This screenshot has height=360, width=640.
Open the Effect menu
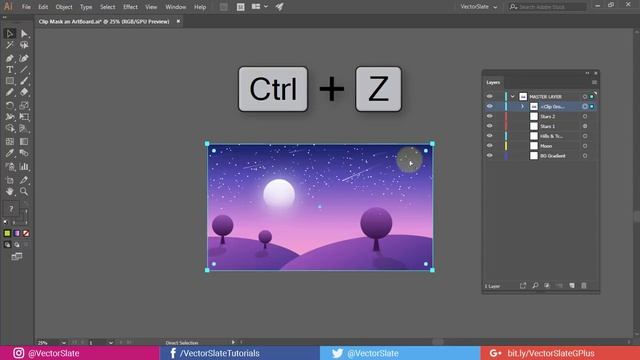tap(130, 7)
